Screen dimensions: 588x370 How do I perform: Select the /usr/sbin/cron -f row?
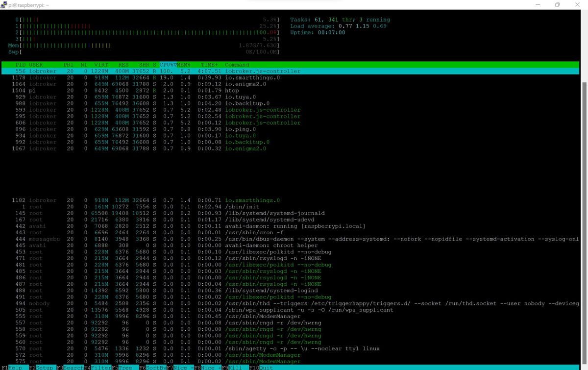[290, 232]
